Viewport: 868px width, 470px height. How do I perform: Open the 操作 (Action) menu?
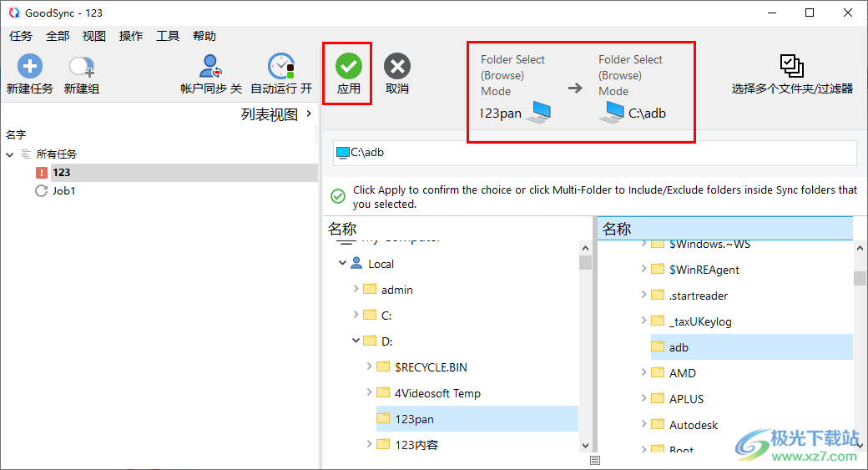coord(131,36)
